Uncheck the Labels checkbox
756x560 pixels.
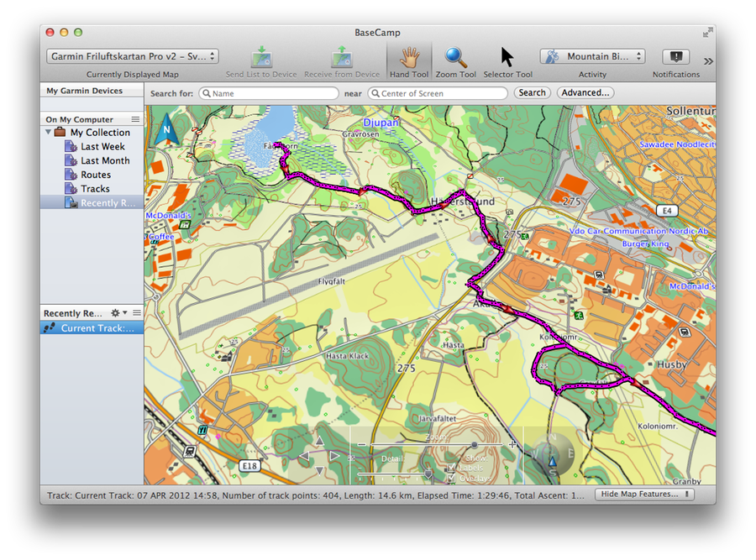[452, 467]
